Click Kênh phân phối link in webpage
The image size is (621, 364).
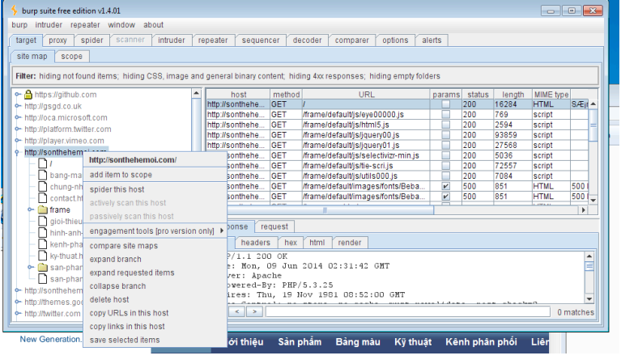[x=481, y=342]
